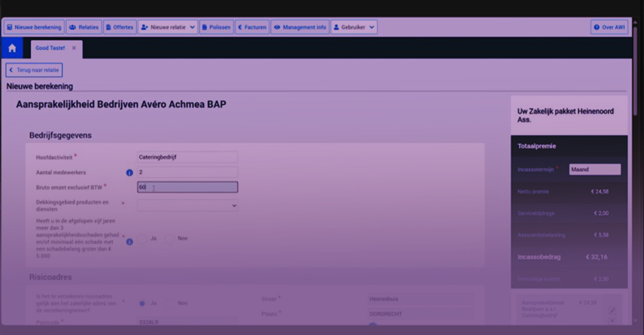Close the Good Taste! tab
644x335 pixels.
point(74,48)
